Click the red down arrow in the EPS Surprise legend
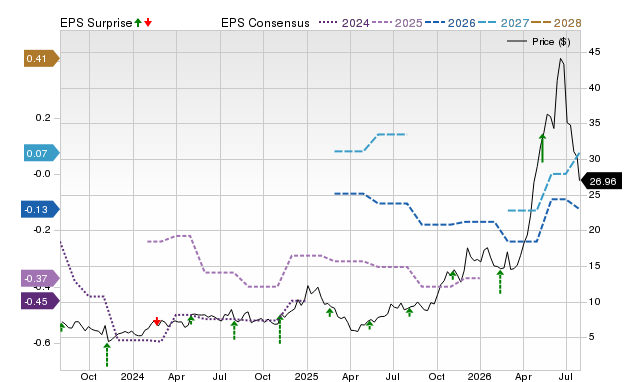 (148, 23)
